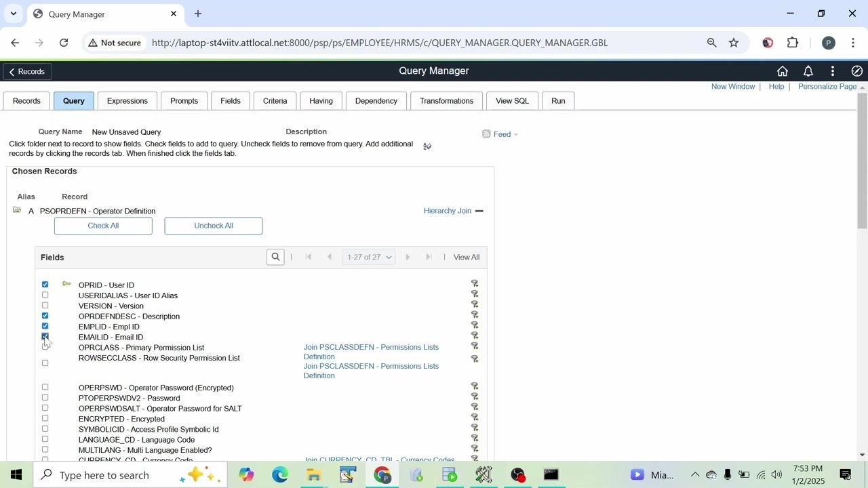This screenshot has height=488, width=868.
Task: Open the Chrome tab search dropdown
Action: (14, 14)
